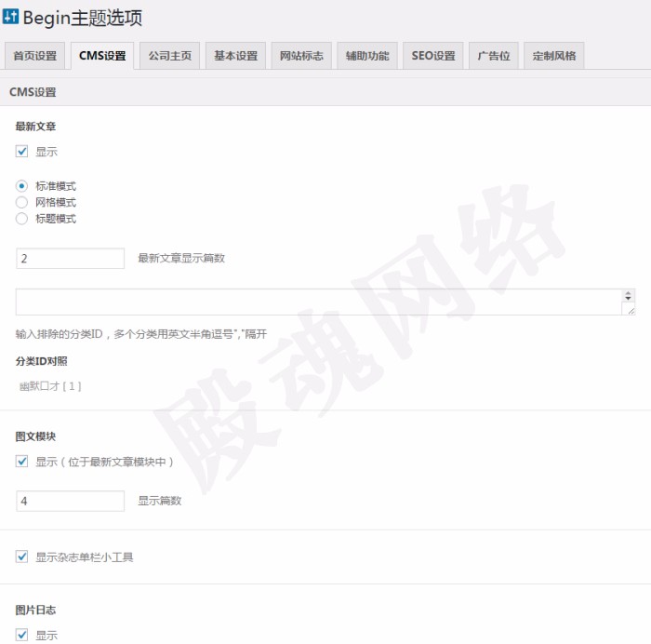Click the textarea resize grip handle

[631, 310]
